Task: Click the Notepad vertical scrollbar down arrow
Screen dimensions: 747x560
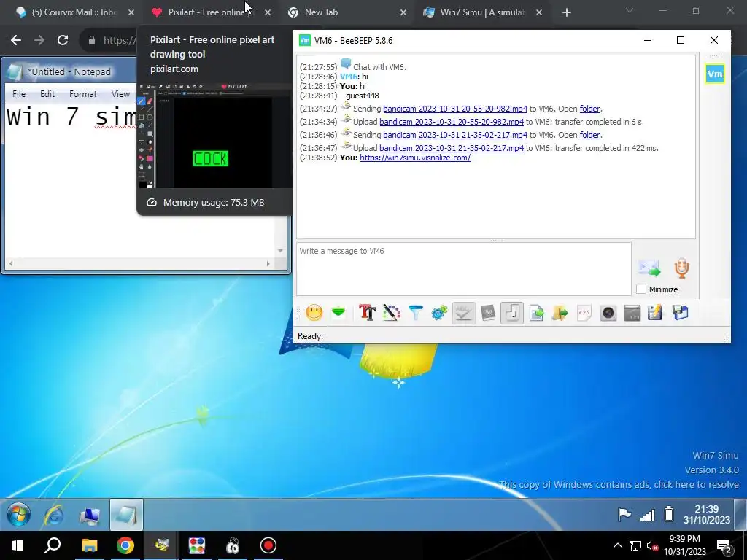Action: tap(280, 251)
